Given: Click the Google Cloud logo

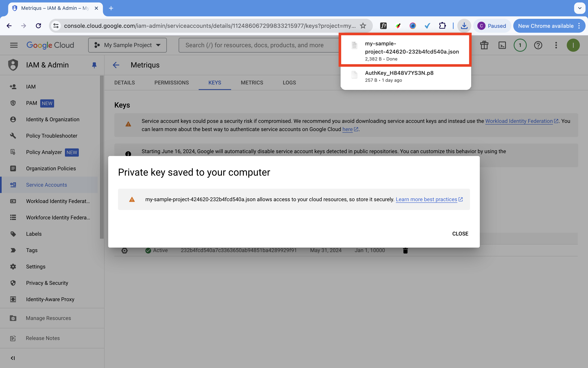Looking at the screenshot, I should click(50, 45).
